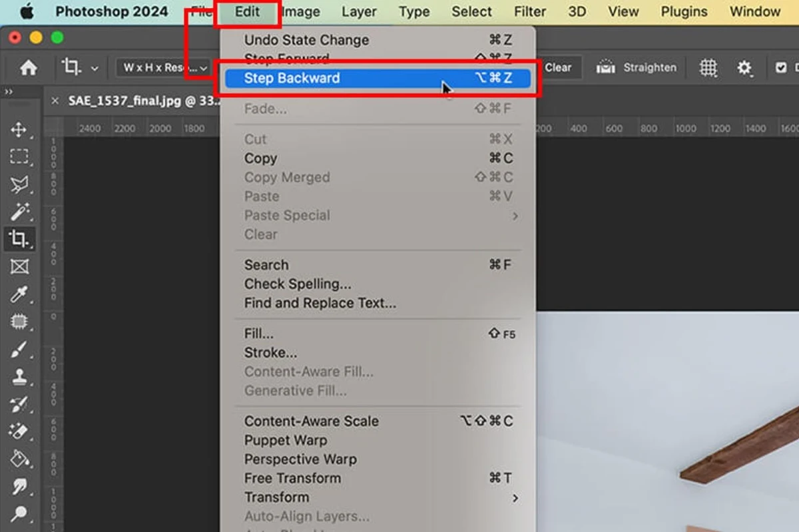Open the crop settings gear menu
Viewport: 799px width, 532px height.
[x=744, y=67]
